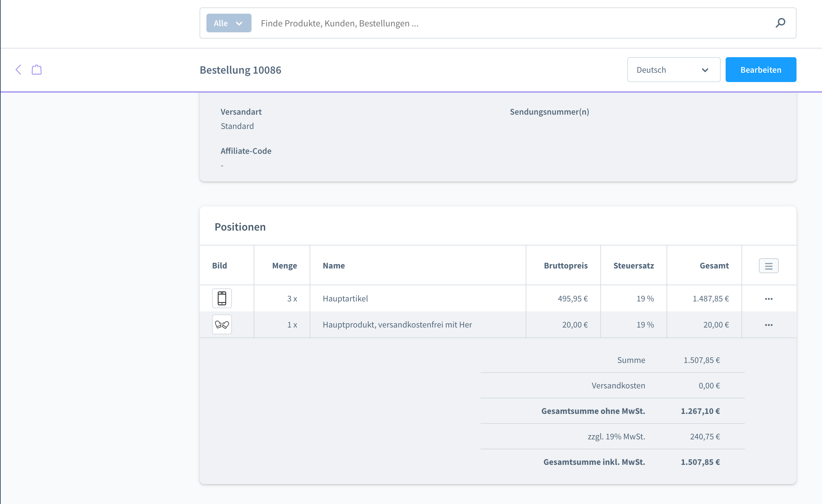Click the Gesamt column header
This screenshot has width=822, height=504.
pos(714,266)
